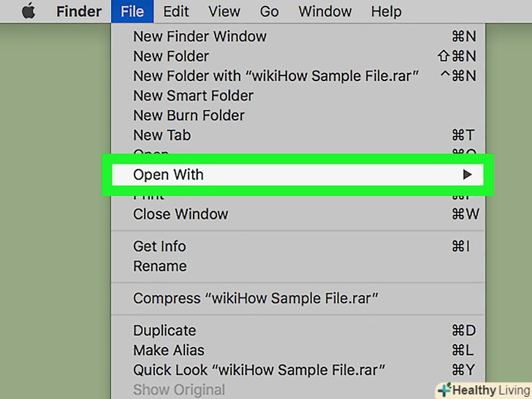This screenshot has height=399, width=532.
Task: Open the Go menu
Action: [x=269, y=12]
